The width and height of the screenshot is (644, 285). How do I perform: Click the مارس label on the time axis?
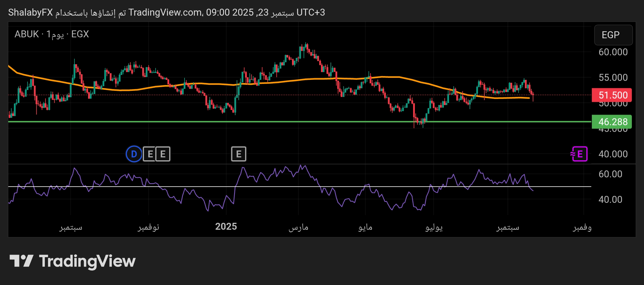[298, 227]
